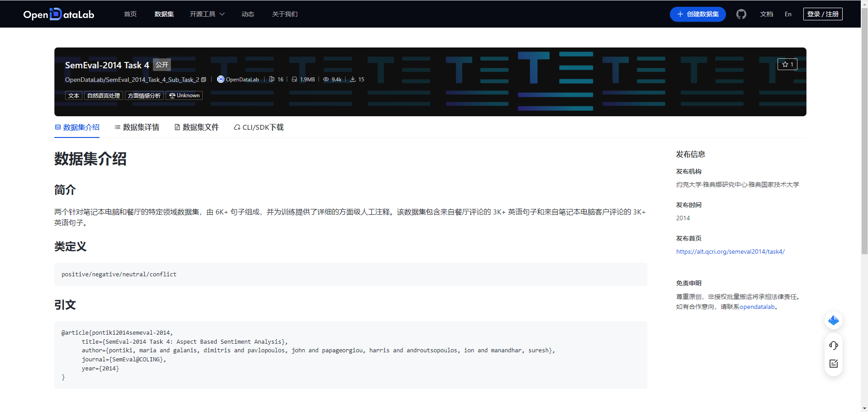Click the license scale icon on Unknown tag
This screenshot has width=868, height=412.
point(172,95)
